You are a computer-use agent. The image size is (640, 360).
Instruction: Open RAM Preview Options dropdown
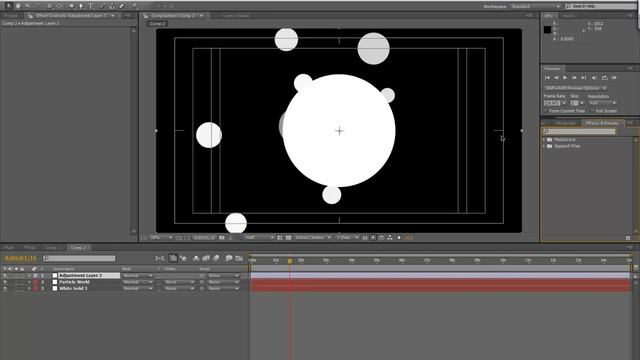pyautogui.click(x=575, y=88)
